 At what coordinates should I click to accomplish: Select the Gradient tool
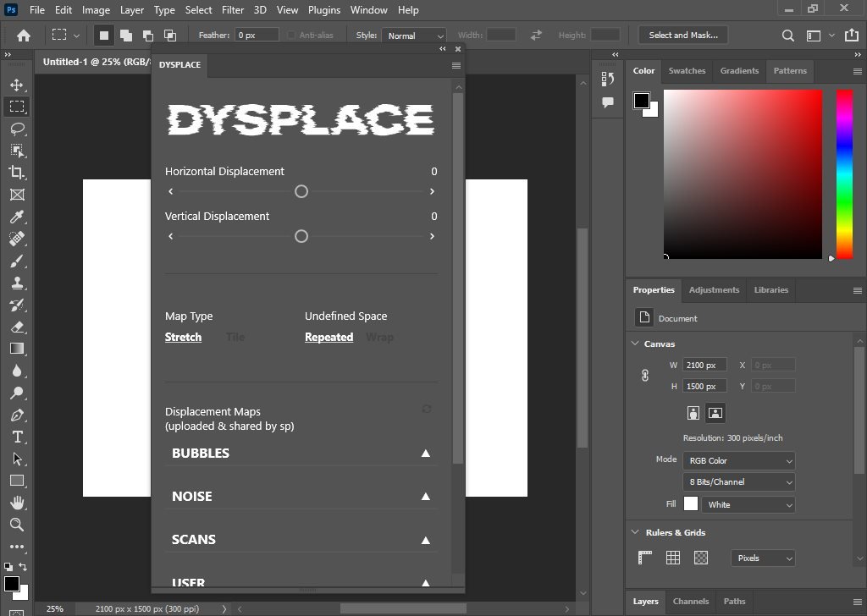click(17, 349)
